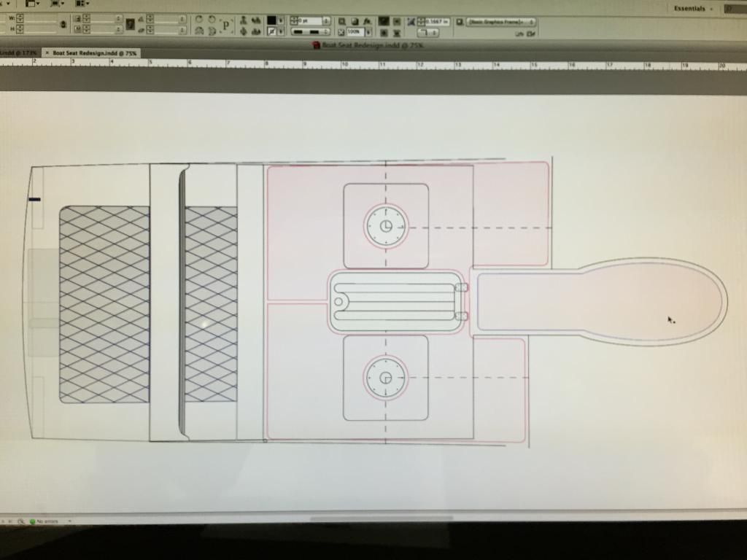Viewport: 747px width, 560px height.
Task: Click the clear overrides icon under object style
Action: click(x=519, y=34)
